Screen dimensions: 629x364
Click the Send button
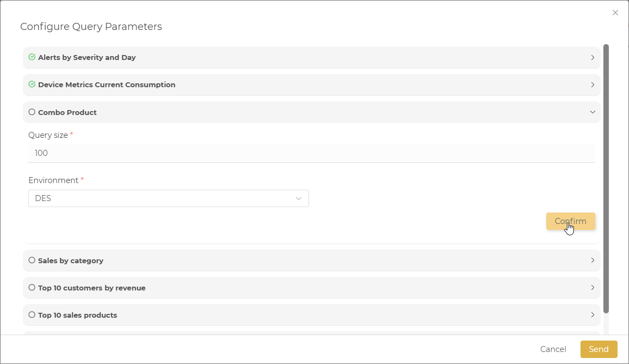598,349
